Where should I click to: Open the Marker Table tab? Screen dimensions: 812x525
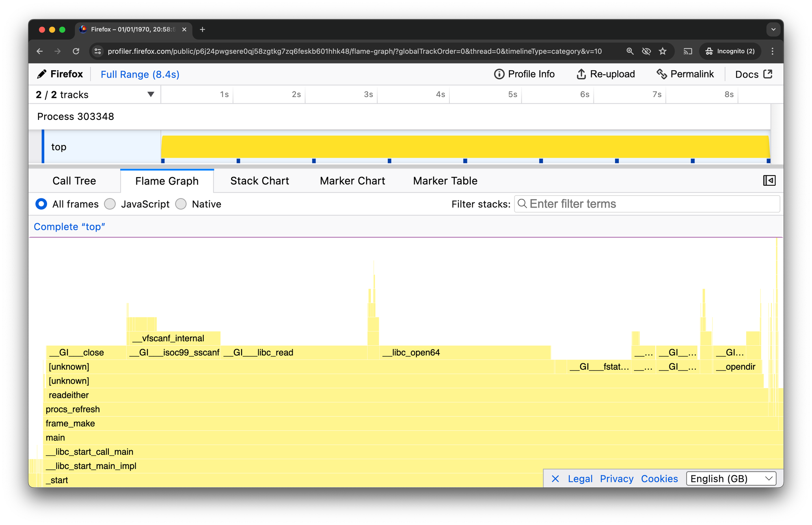pos(445,180)
